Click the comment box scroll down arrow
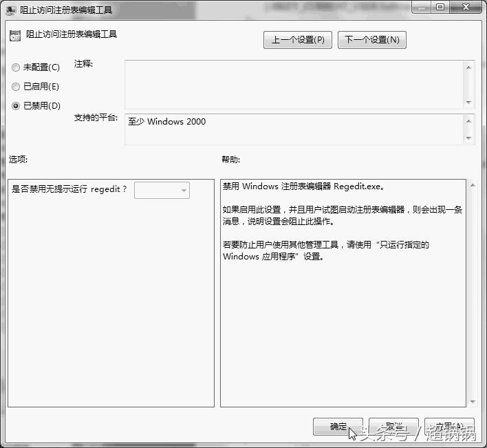 coord(468,103)
